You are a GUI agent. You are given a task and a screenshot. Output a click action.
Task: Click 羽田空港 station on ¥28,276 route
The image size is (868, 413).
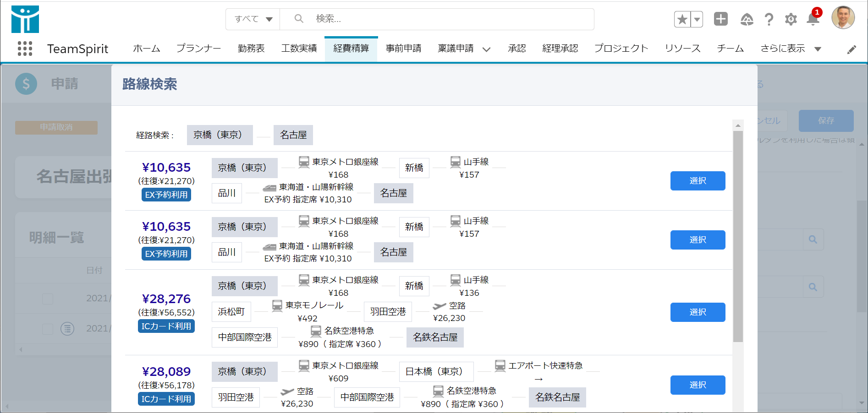coord(388,312)
